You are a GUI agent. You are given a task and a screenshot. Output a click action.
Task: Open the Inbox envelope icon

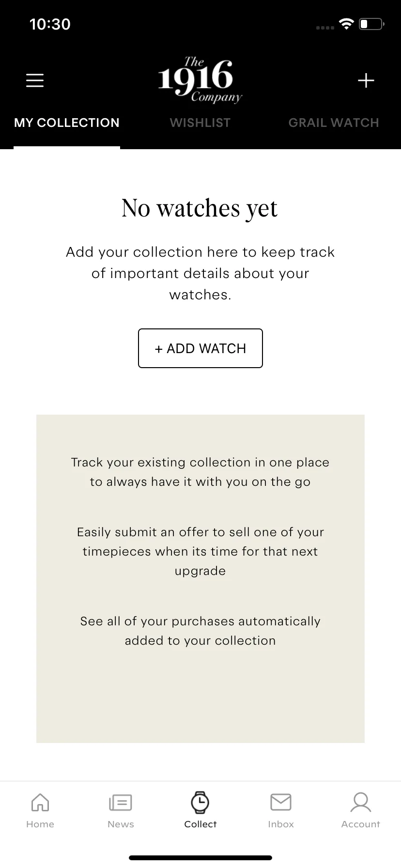coord(281,802)
